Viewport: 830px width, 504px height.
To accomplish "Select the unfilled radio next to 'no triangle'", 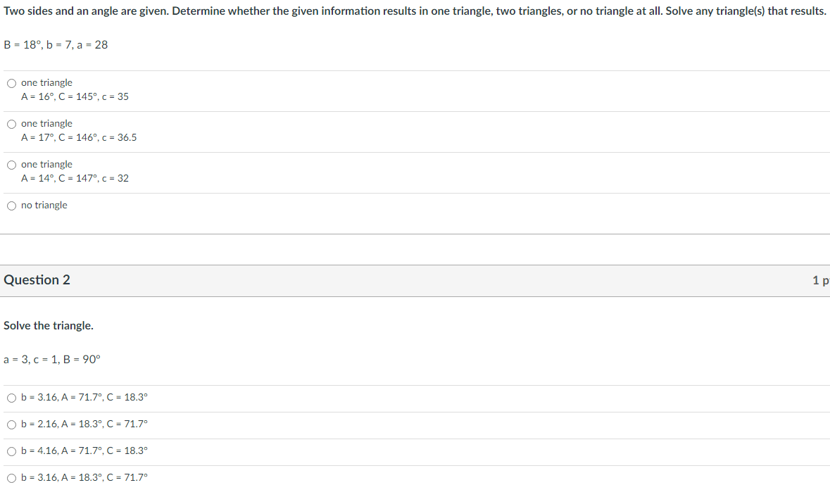I will (x=12, y=205).
